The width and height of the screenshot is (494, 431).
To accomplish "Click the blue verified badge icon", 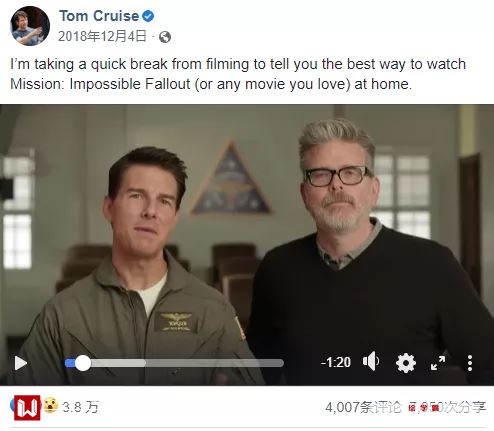I will pyautogui.click(x=148, y=16).
